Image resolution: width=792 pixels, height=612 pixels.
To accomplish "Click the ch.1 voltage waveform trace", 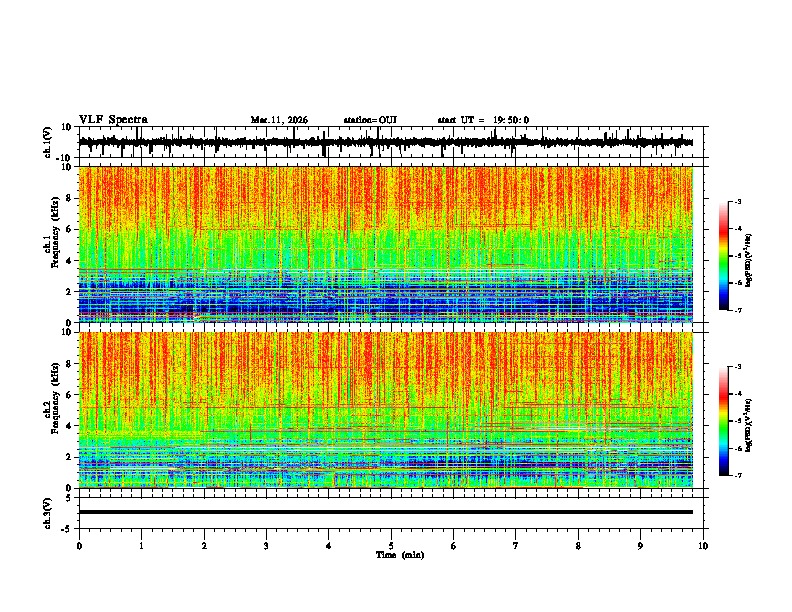I will 386,142.
